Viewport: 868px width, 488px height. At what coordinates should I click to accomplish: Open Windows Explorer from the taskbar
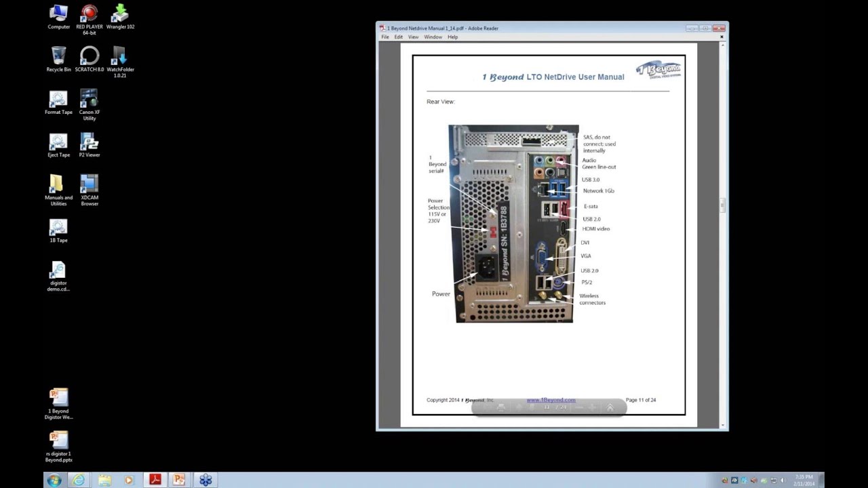click(x=104, y=480)
